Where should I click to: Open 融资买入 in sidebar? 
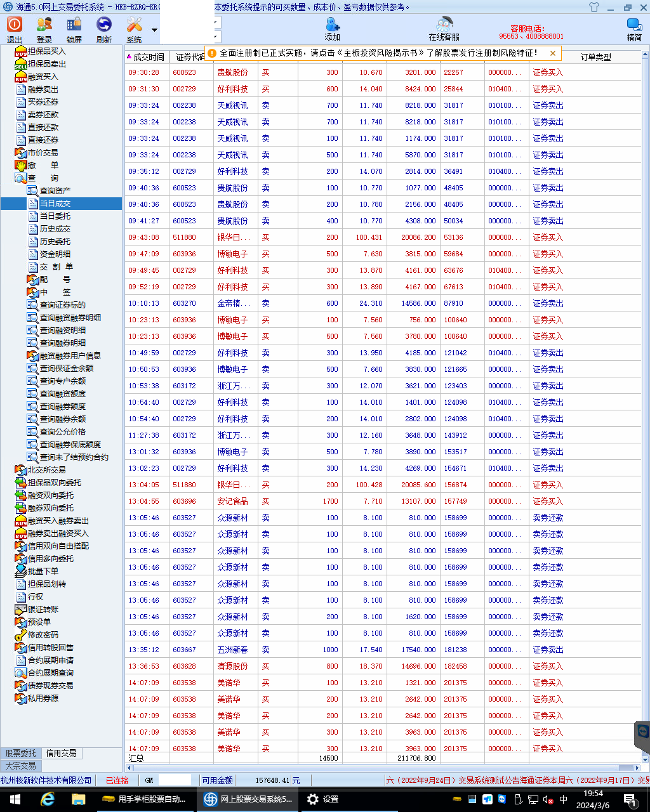[x=43, y=77]
